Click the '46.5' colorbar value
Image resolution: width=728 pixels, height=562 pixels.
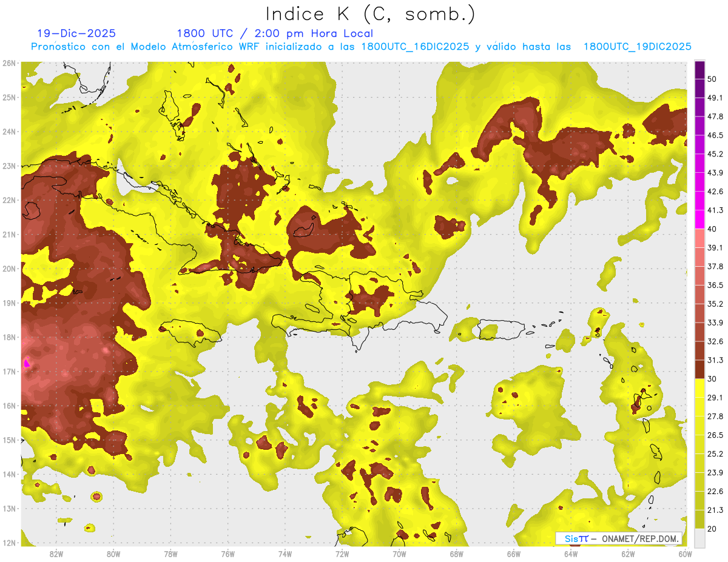click(x=715, y=135)
